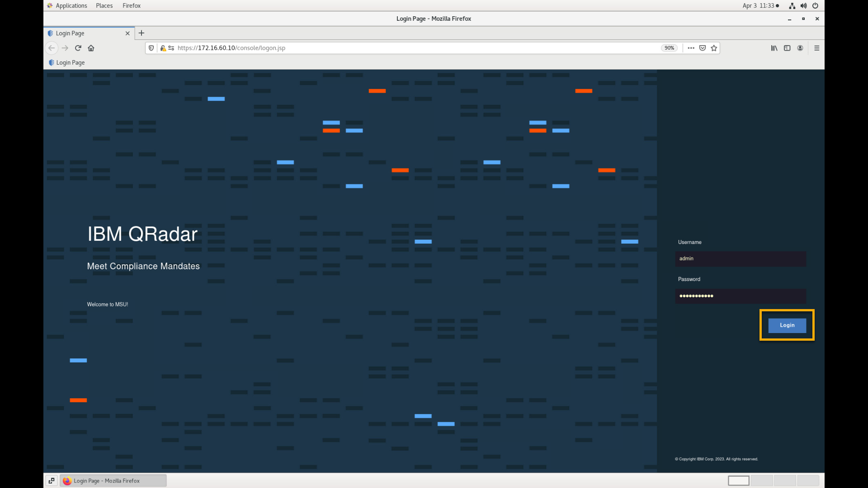The width and height of the screenshot is (868, 488).
Task: Focus the Password input field
Action: click(741, 296)
